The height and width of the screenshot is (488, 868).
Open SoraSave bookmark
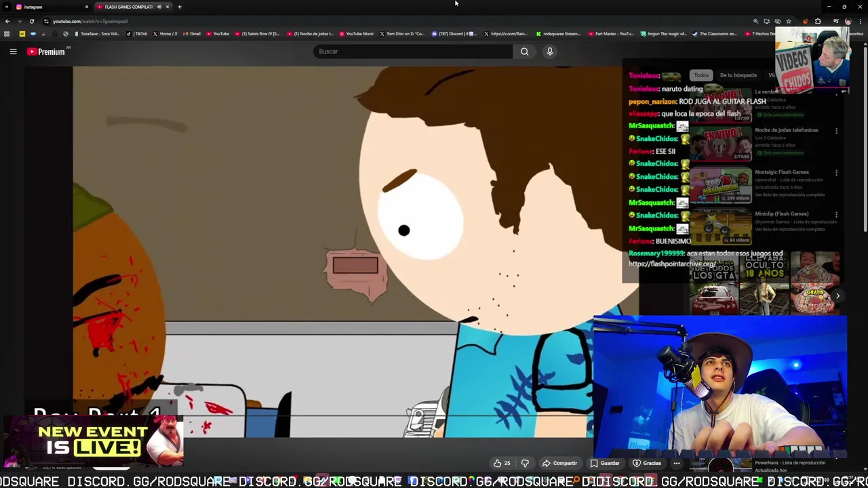tap(97, 34)
